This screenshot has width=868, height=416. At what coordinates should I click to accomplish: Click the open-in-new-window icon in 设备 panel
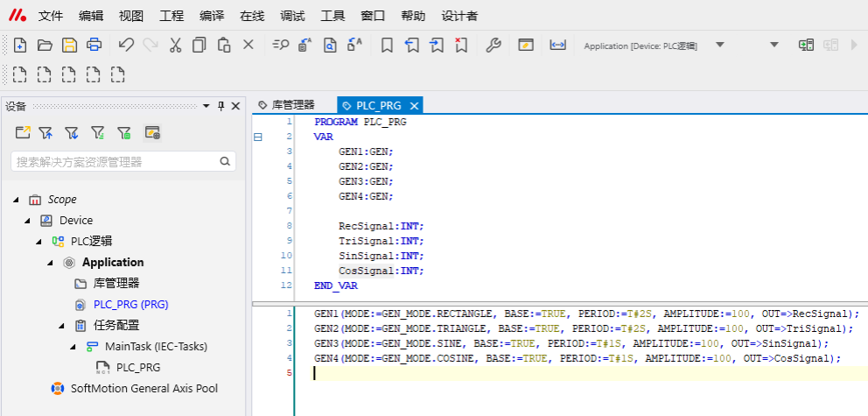click(x=23, y=132)
